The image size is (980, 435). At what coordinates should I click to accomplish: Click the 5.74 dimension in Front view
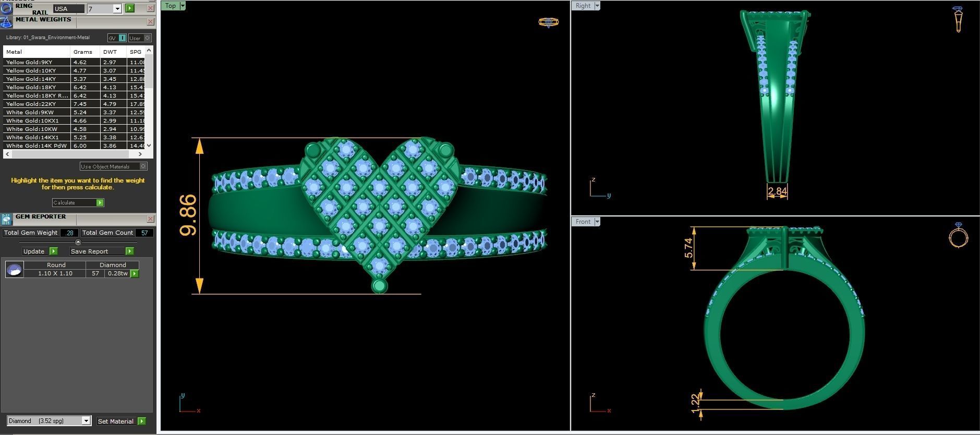(x=688, y=248)
